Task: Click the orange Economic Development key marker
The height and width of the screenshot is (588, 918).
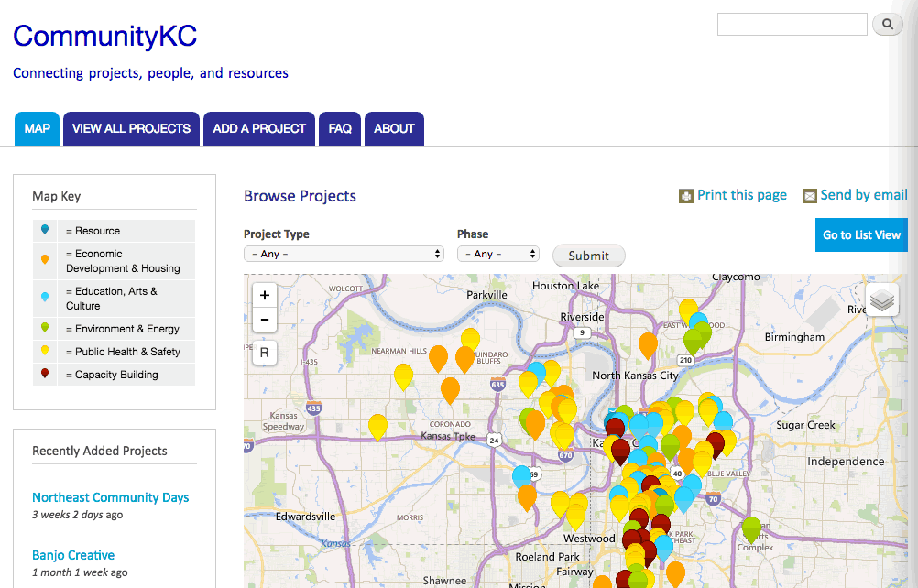Action: (45, 260)
